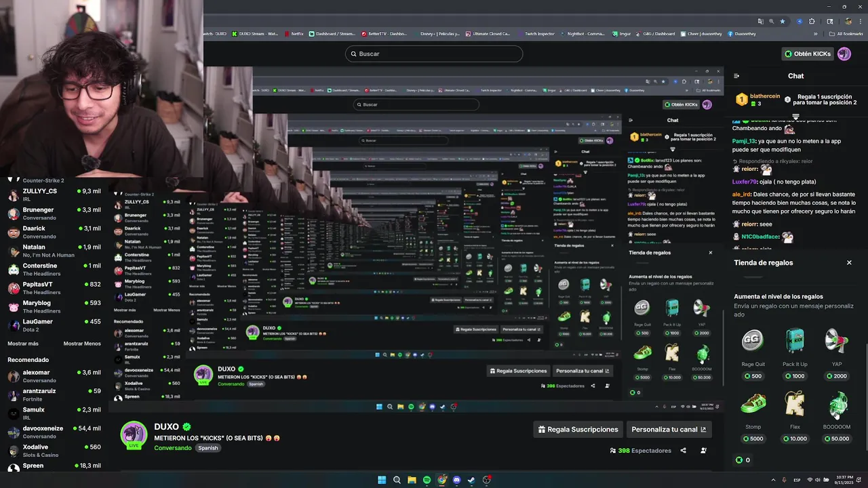Open PapitasVT channel in sidebar
The height and width of the screenshot is (488, 868).
54,288
